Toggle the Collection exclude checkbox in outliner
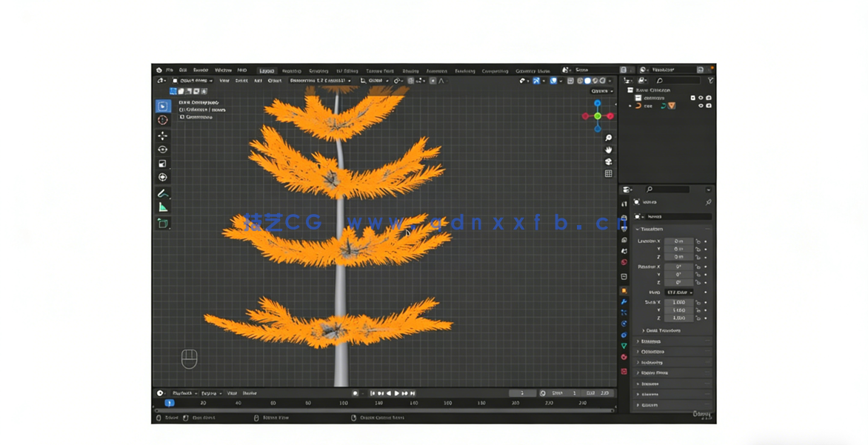 (692, 98)
